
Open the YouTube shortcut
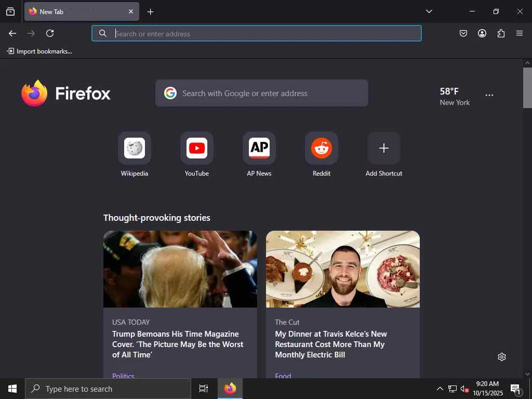coord(197,155)
